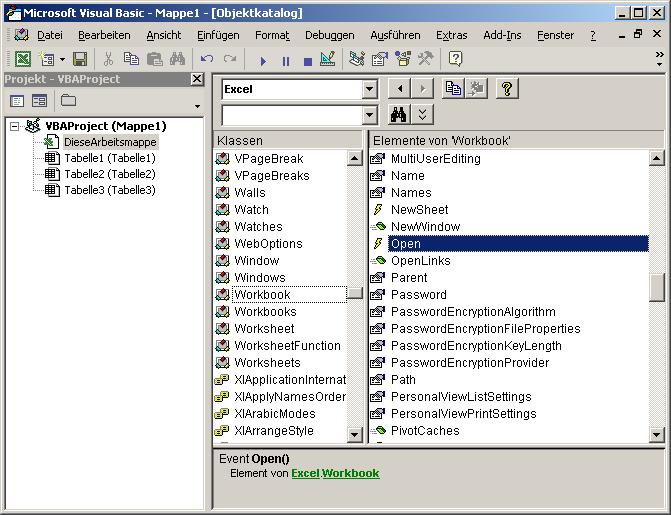Screen dimensions: 671x515
Task: Follow the Workbook link in details pane
Action: (x=350, y=473)
